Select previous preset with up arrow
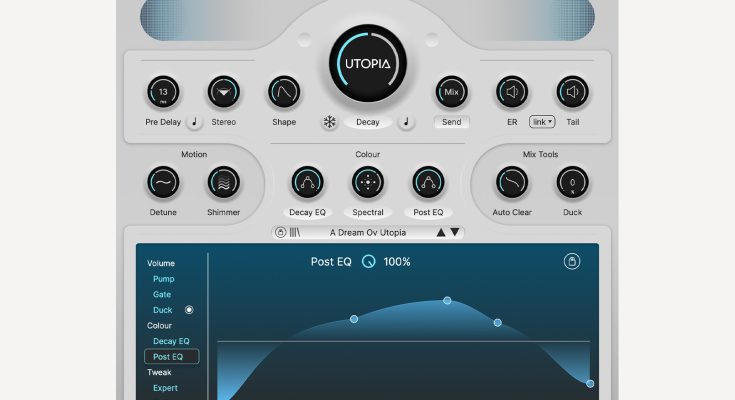The image size is (735, 400). 441,233
